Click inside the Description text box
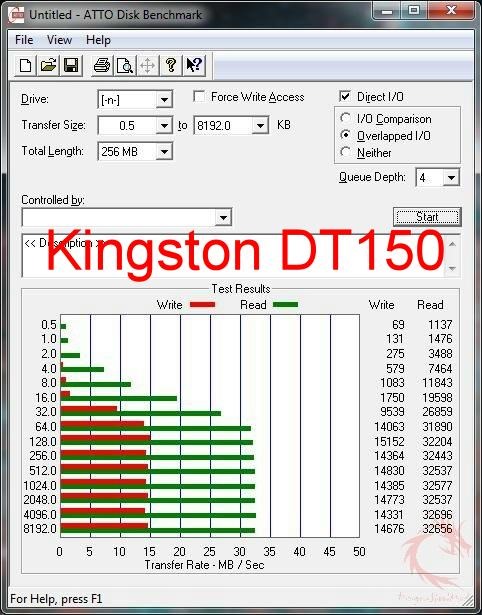Image resolution: width=482 pixels, height=615 pixels. tap(234, 255)
